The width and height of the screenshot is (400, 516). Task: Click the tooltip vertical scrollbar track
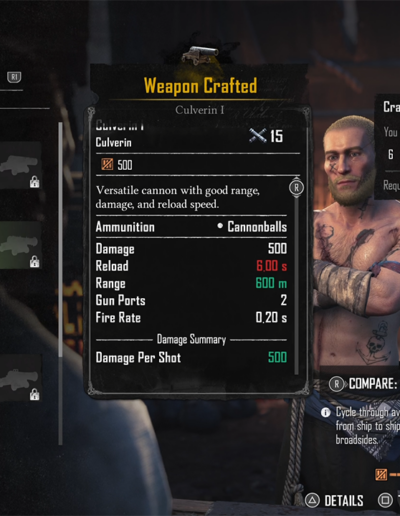(296, 285)
